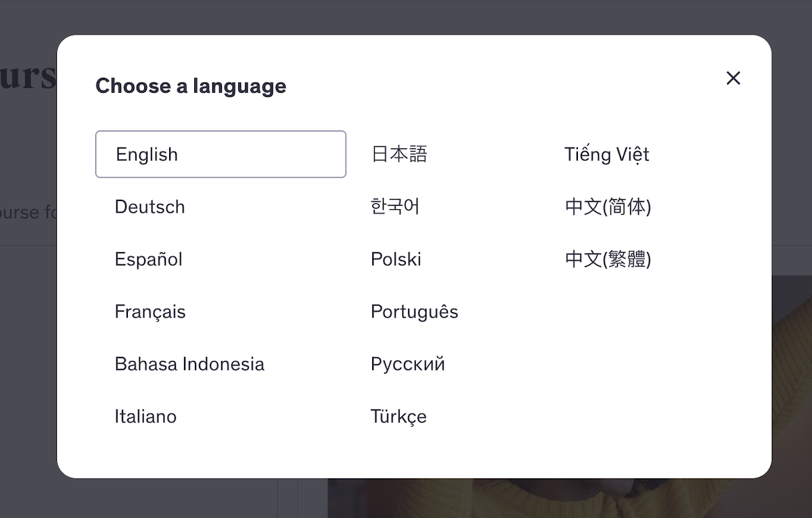Click empty dialog area below 中文(繁體)
The image size is (812, 518).
(x=643, y=352)
